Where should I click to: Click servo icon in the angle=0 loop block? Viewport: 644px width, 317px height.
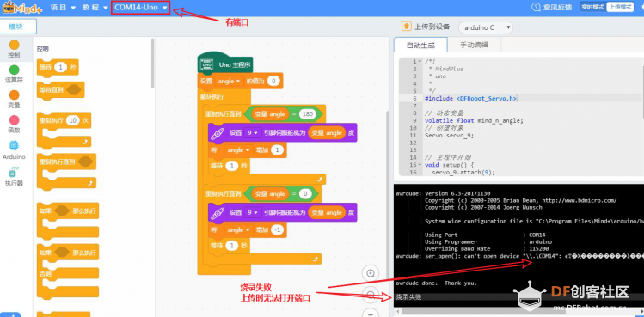click(x=218, y=213)
